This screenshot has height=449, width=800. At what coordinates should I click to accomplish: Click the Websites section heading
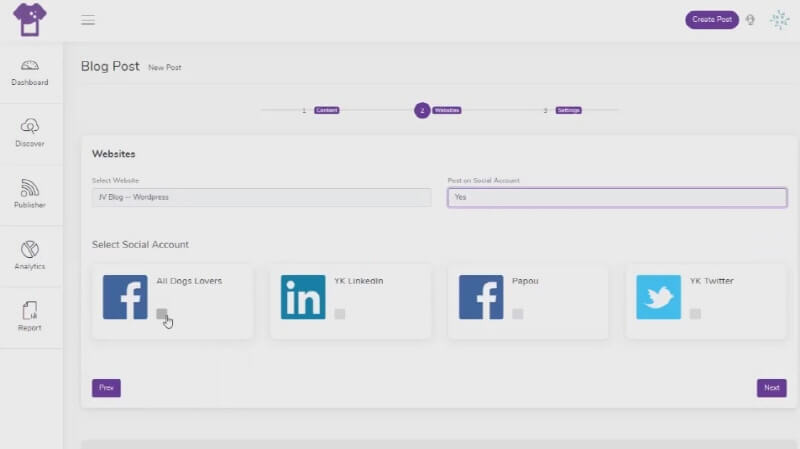pyautogui.click(x=114, y=154)
